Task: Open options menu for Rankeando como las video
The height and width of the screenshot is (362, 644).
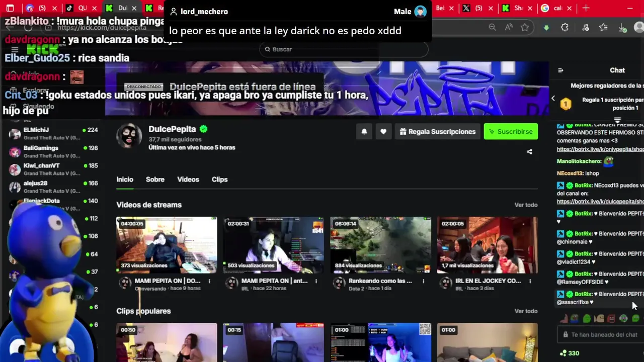Action: tap(423, 281)
